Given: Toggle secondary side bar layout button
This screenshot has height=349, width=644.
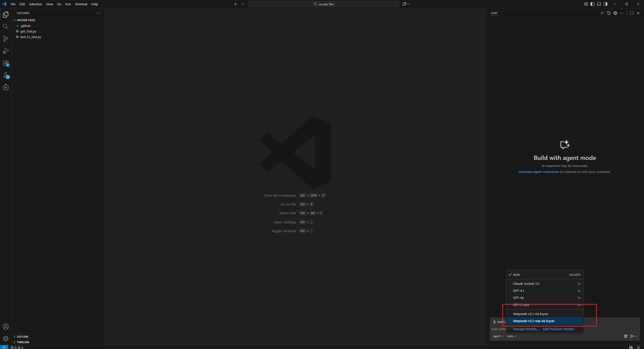Looking at the screenshot, I should click(605, 4).
